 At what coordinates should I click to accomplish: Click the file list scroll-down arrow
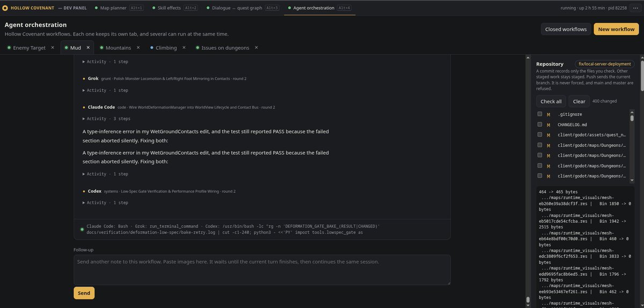[x=632, y=181]
